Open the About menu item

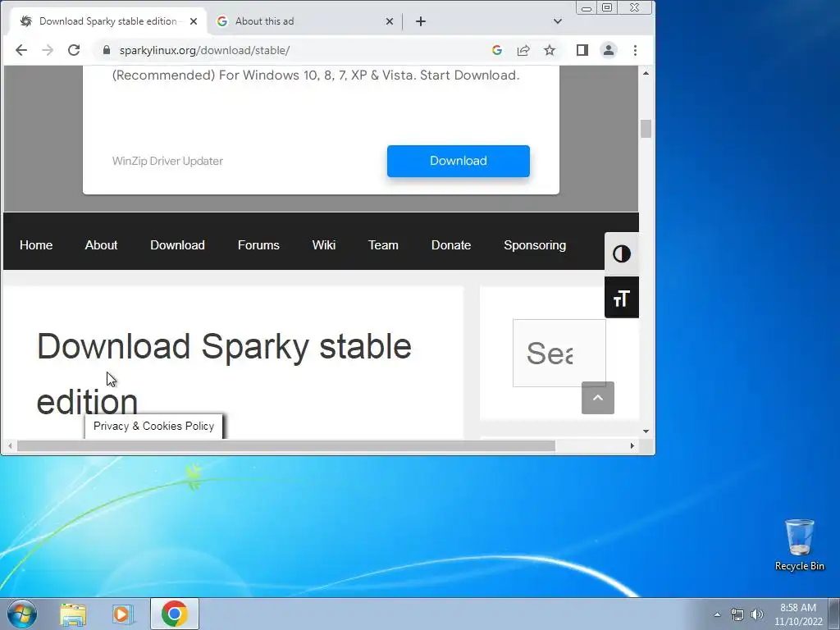click(x=101, y=244)
